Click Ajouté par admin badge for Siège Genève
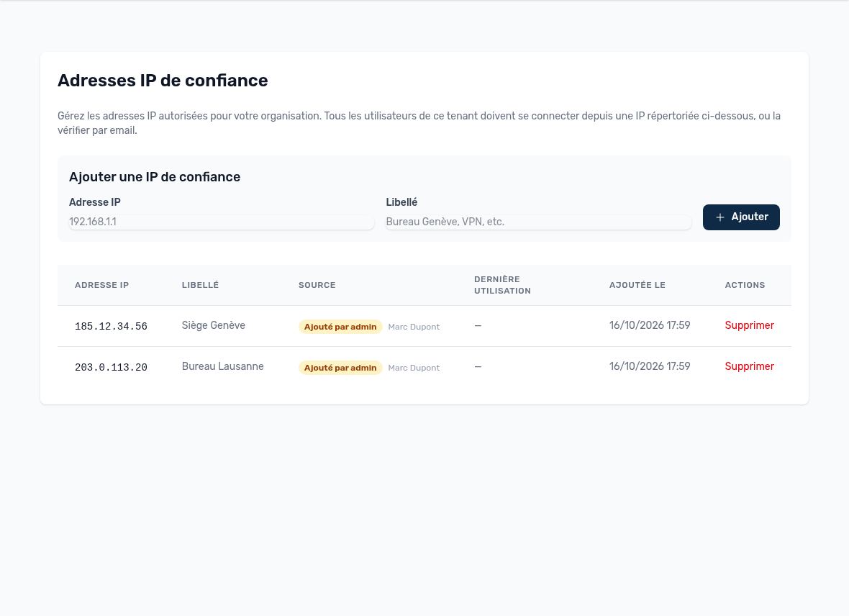Image resolution: width=849 pixels, height=616 pixels. (x=340, y=327)
